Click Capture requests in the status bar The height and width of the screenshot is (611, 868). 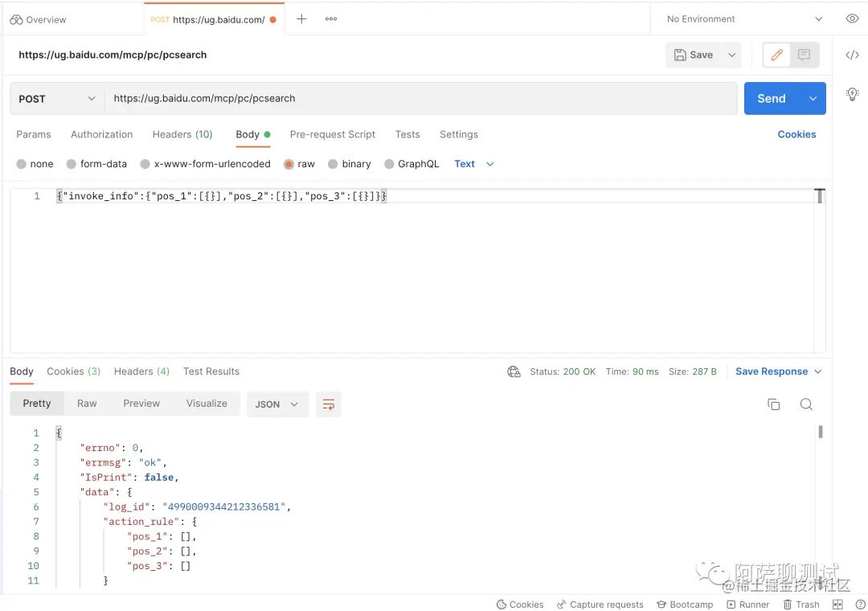(x=600, y=605)
